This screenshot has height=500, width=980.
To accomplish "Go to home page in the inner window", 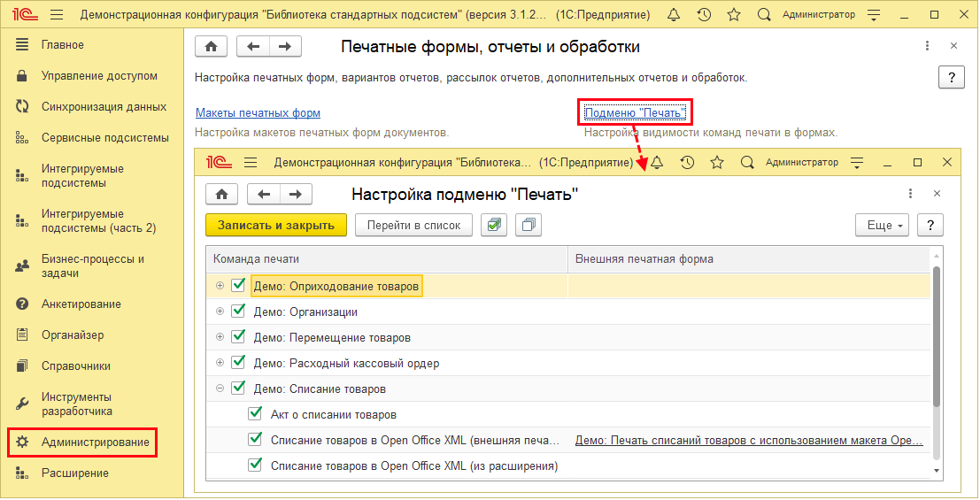I will (x=221, y=194).
